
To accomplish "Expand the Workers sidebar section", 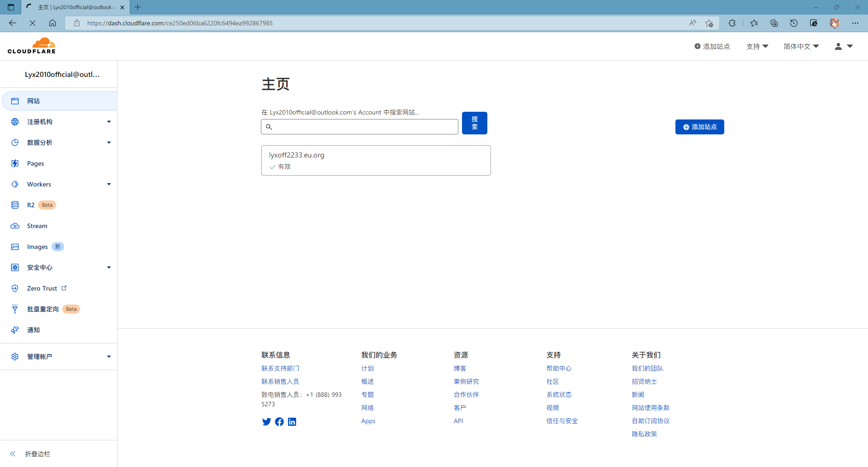I will pos(108,184).
